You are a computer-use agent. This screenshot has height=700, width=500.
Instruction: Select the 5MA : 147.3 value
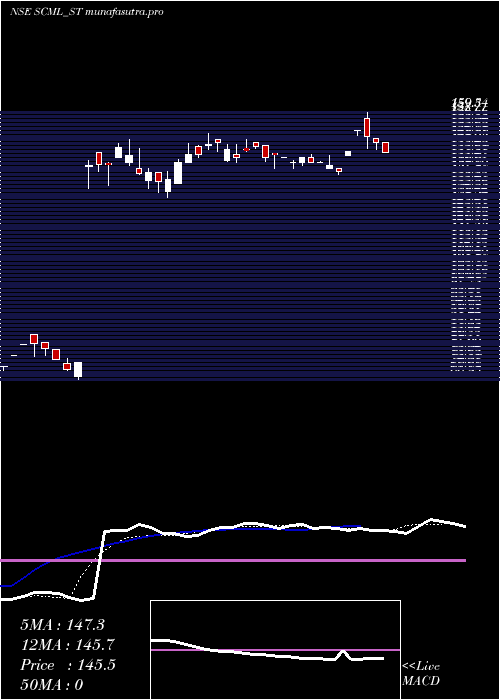[x=62, y=625]
